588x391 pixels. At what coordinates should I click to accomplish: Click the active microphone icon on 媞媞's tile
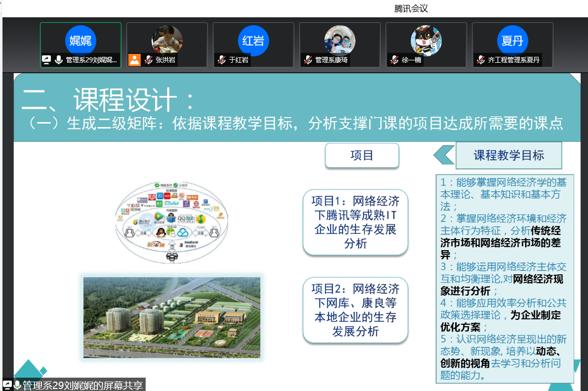click(x=59, y=60)
